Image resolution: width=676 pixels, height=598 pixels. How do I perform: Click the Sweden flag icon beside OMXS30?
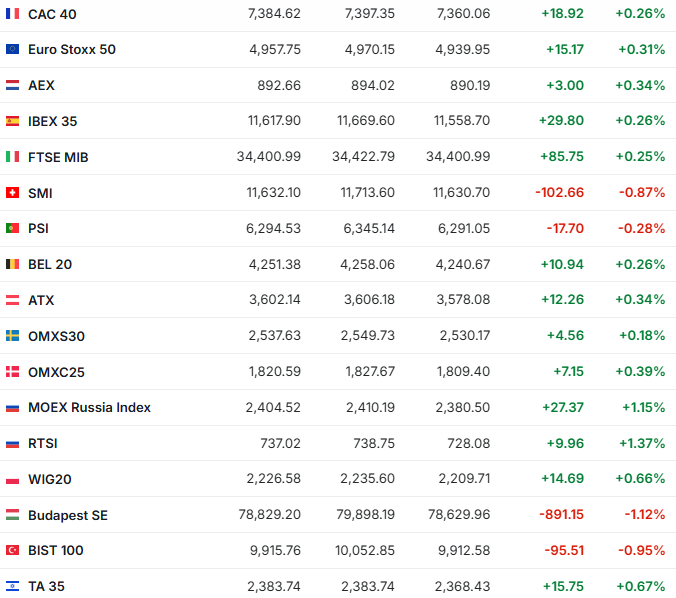click(12, 336)
